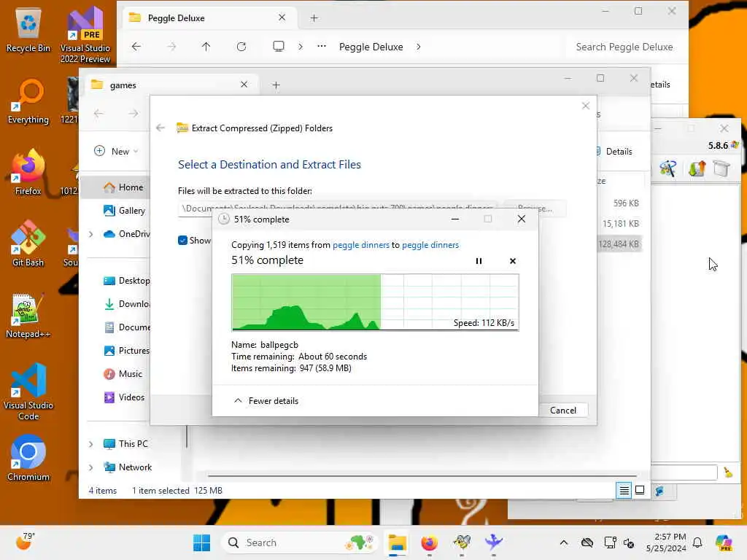Open New dropdown in games window

(x=116, y=152)
